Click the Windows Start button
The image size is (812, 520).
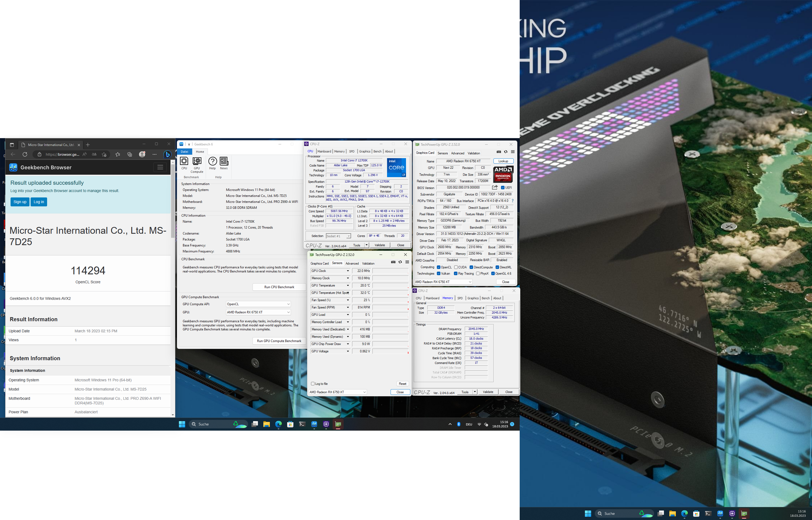click(182, 424)
